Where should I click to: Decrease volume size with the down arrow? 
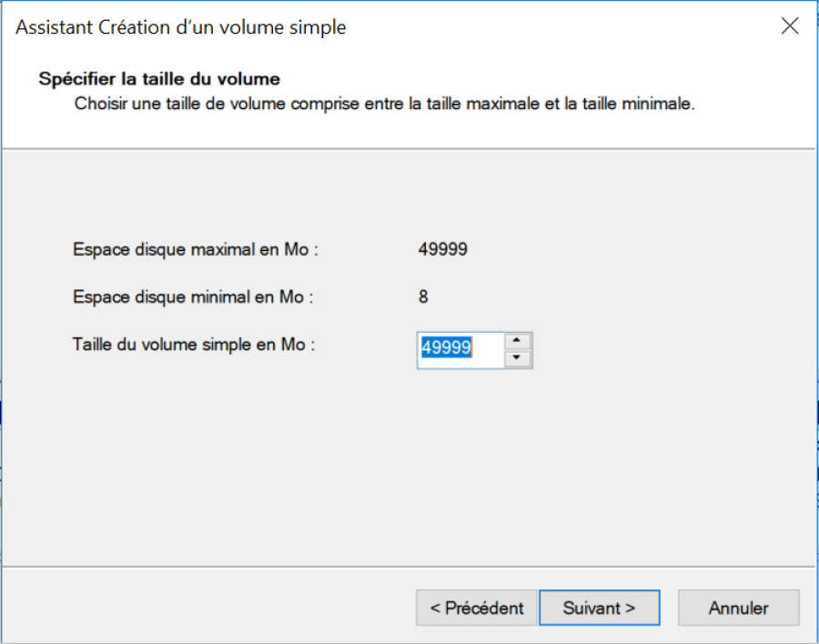(517, 357)
